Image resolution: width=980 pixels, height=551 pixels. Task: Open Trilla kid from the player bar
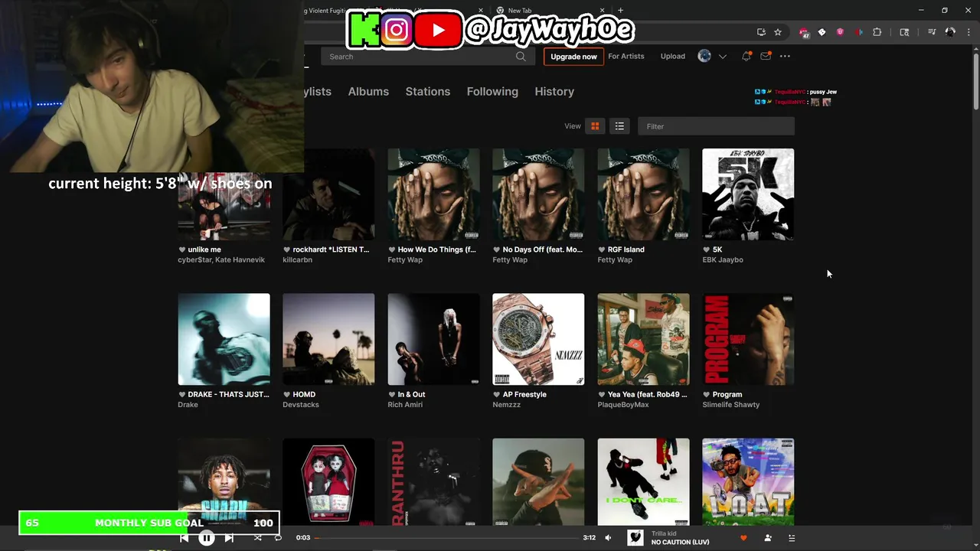click(664, 533)
